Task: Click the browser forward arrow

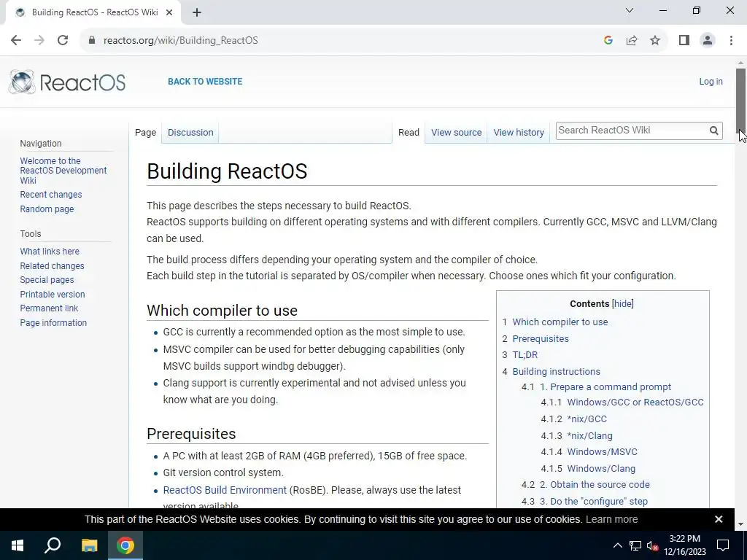Action: point(39,41)
